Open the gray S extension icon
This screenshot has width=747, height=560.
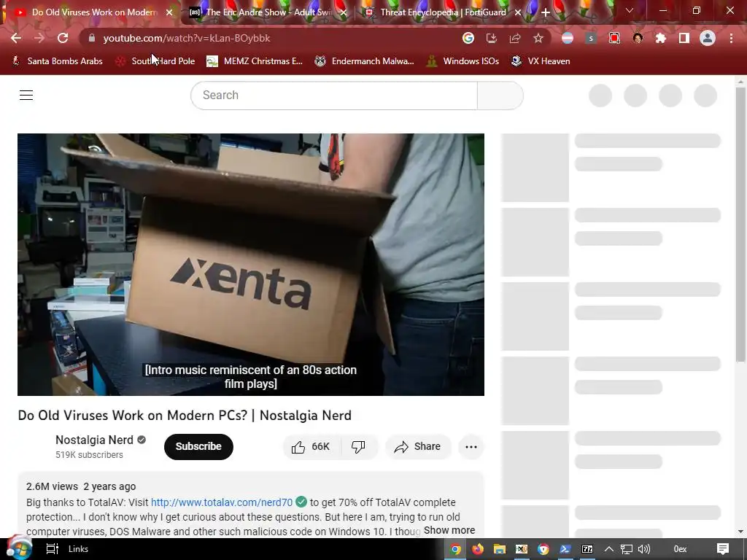coord(591,38)
